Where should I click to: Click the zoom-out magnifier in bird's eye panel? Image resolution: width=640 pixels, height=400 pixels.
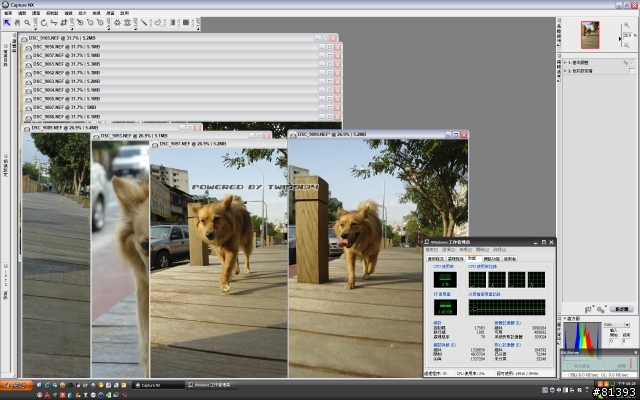pyautogui.click(x=627, y=46)
